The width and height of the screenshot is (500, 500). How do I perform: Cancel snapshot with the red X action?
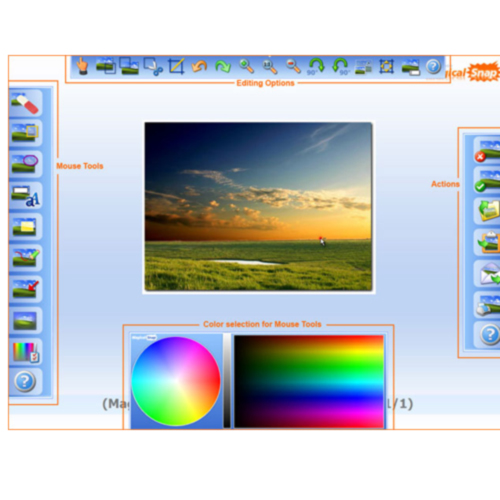[487, 150]
